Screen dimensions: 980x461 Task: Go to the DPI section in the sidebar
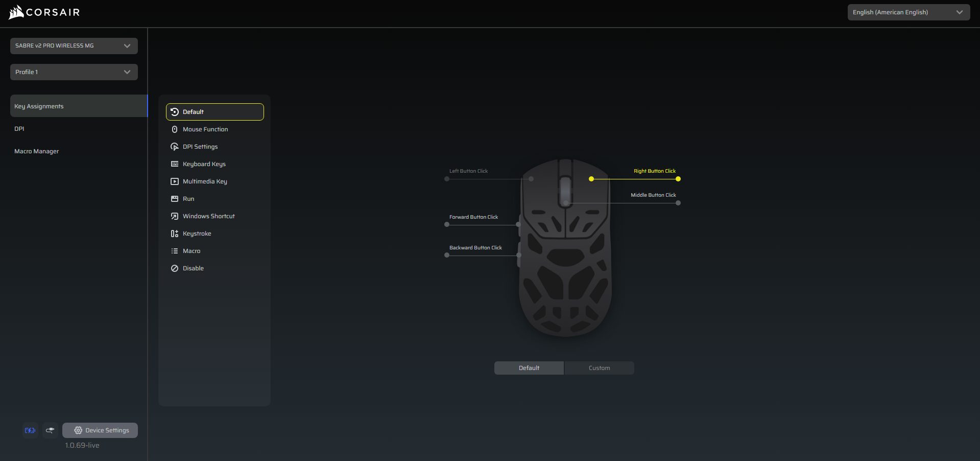[x=19, y=129]
